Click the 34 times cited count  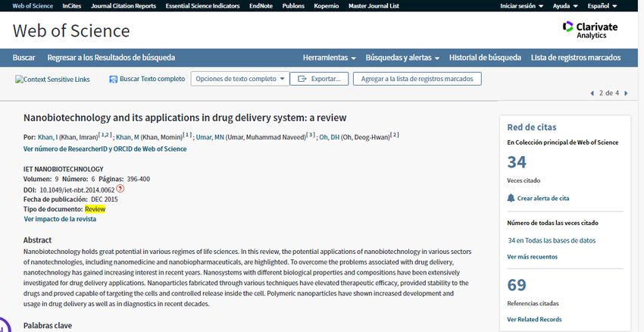(516, 161)
